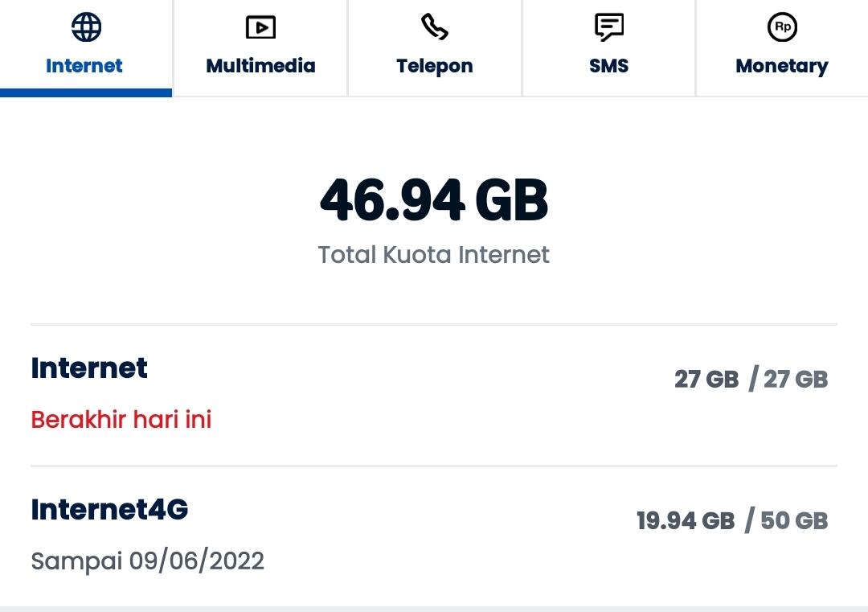The image size is (868, 612).
Task: Click the 50 GB total for Internet4G
Action: coord(794,521)
